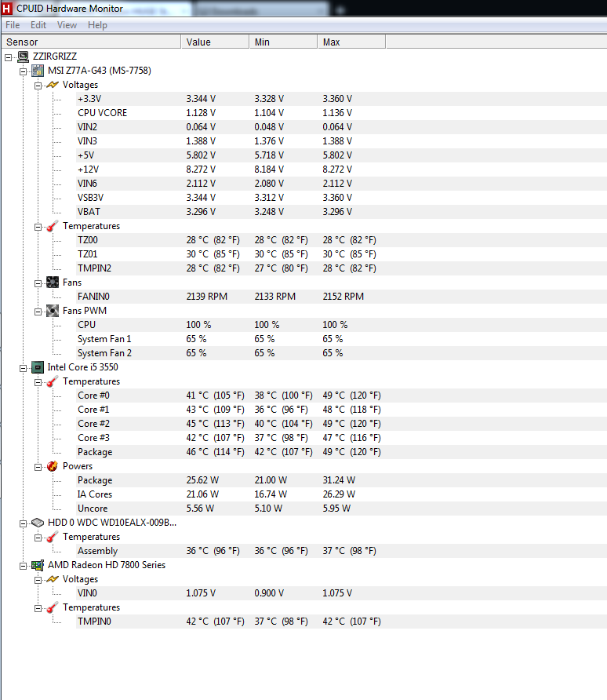Screen dimensions: 607x700
Task: Click the HDD 0 WDC drive icon
Action: [38, 523]
